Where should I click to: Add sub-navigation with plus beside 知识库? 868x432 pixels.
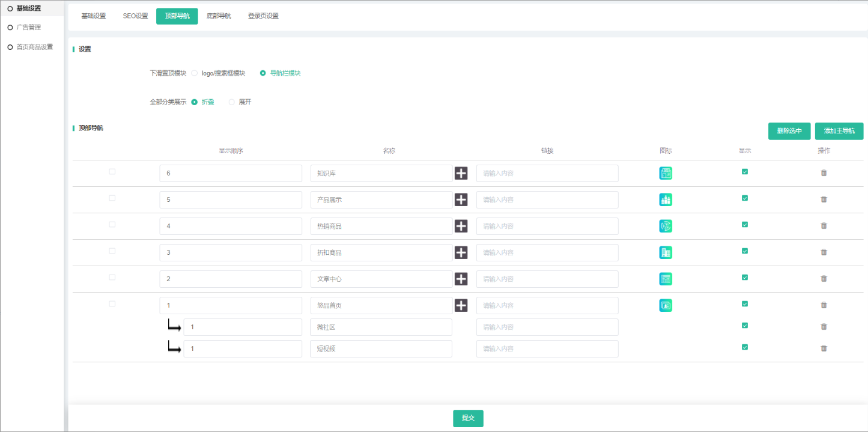pyautogui.click(x=461, y=174)
